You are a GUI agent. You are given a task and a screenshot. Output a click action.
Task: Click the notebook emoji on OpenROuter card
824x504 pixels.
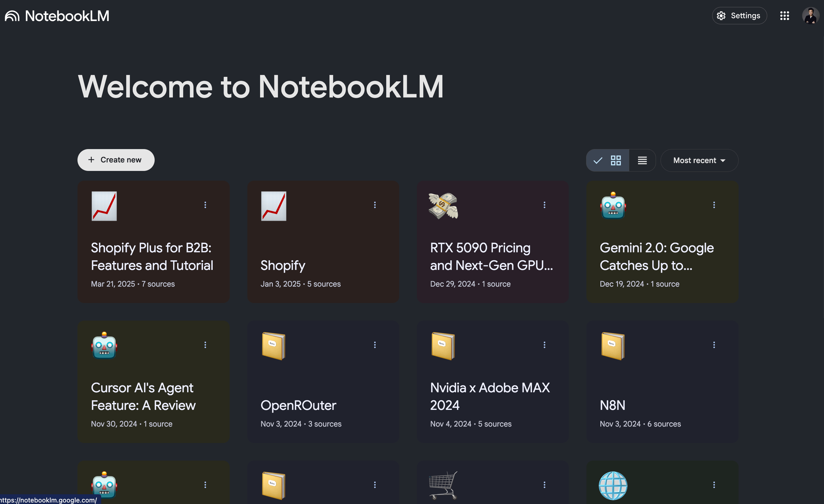[x=274, y=346]
